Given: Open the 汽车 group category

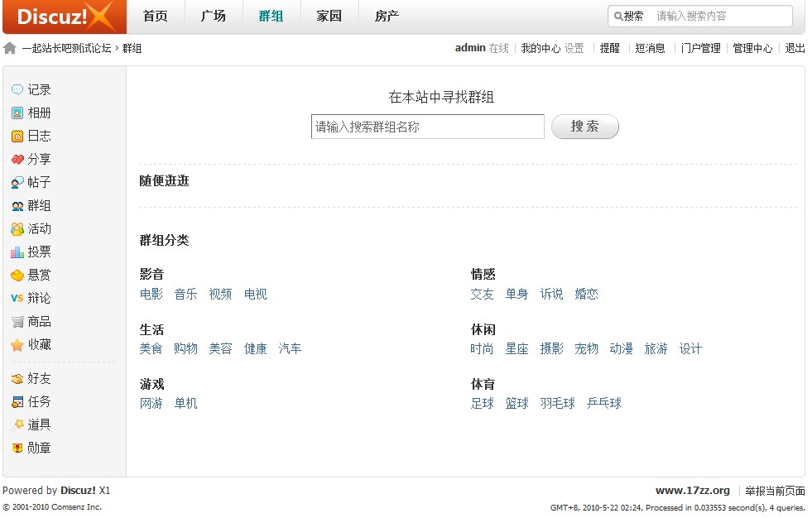Looking at the screenshot, I should [290, 348].
